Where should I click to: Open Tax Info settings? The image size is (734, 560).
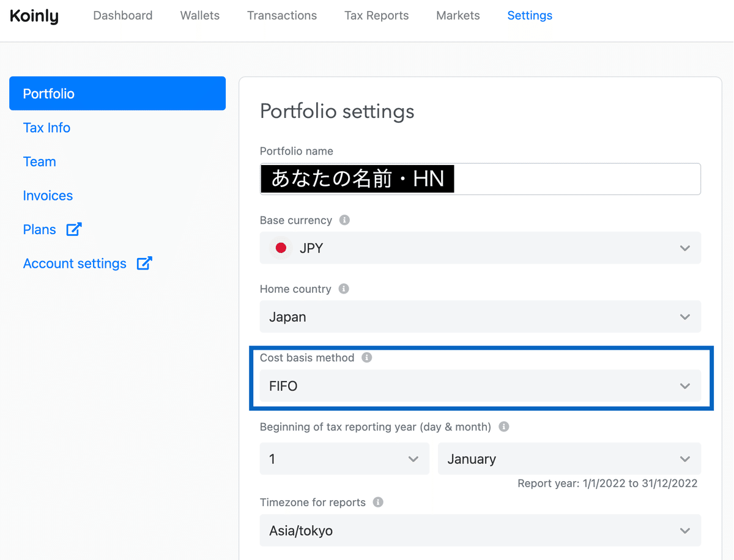coord(46,128)
